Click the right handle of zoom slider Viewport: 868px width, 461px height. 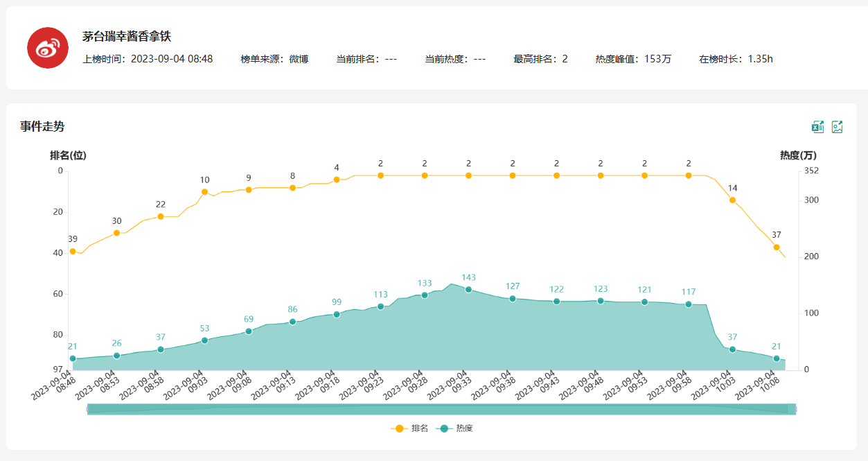pos(795,410)
